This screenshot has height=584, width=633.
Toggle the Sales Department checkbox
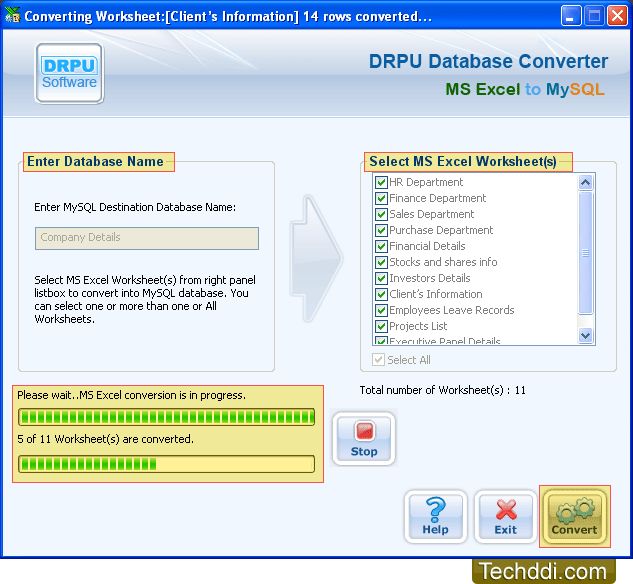pyautogui.click(x=381, y=214)
